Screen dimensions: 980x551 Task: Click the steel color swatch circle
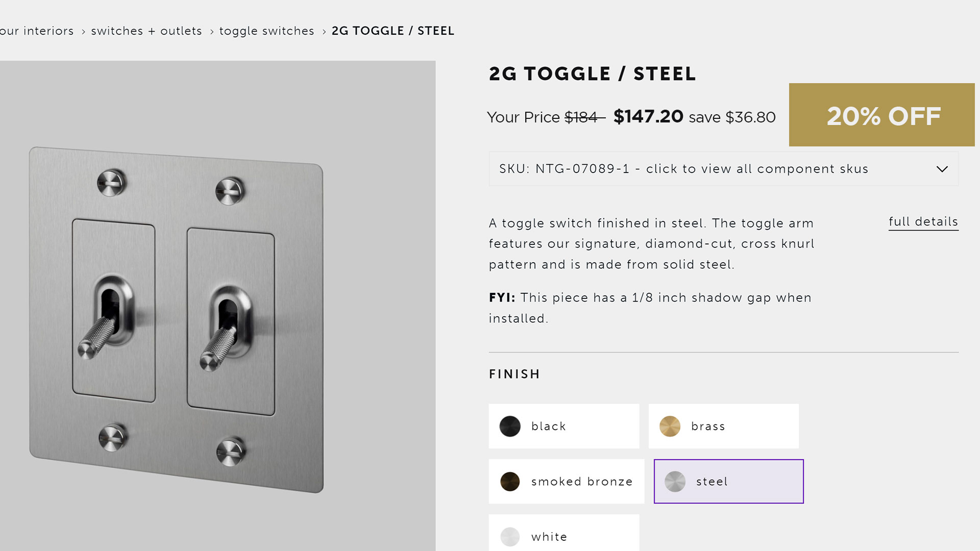[675, 481]
